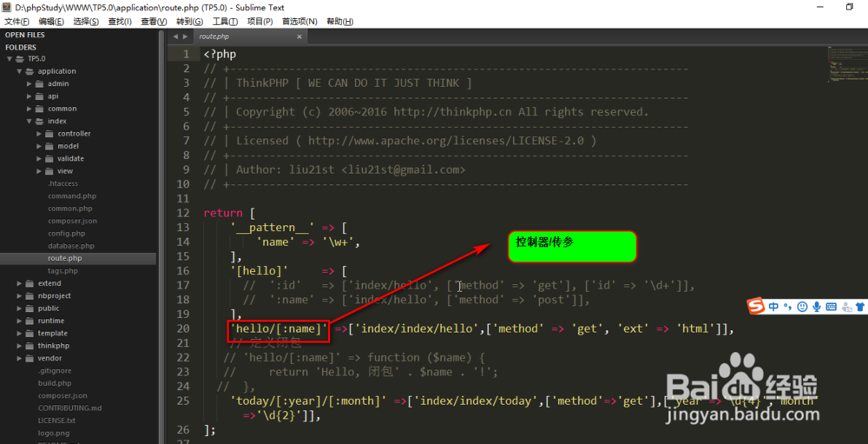Open the 文件(F) menu
Screen dimensions: 868x444
[x=17, y=22]
